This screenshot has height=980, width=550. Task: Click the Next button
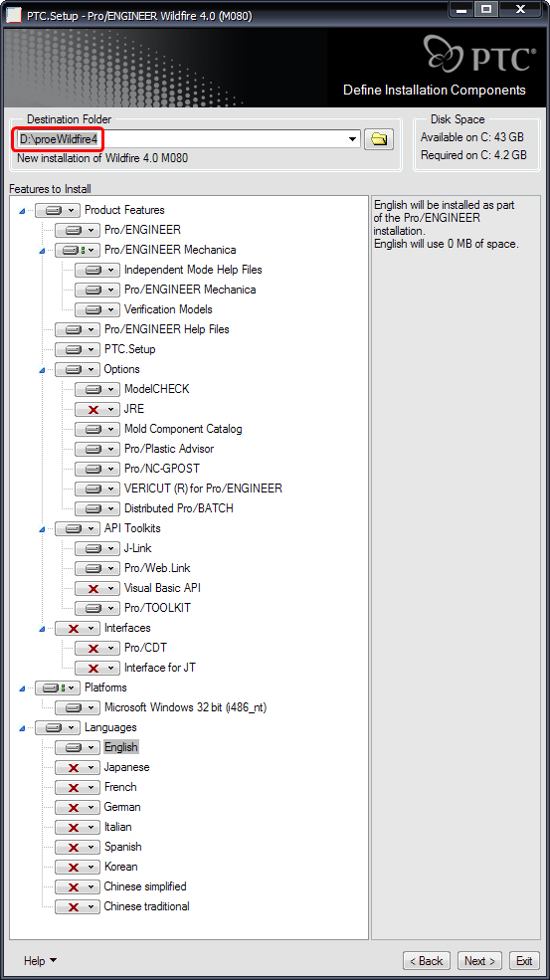click(x=480, y=961)
